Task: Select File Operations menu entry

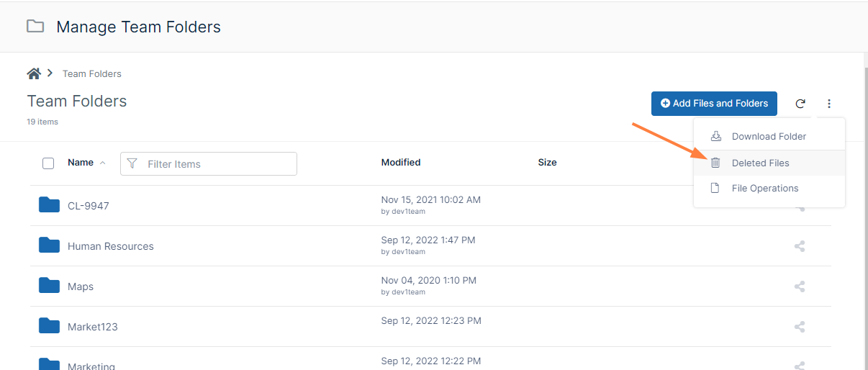Action: (764, 189)
